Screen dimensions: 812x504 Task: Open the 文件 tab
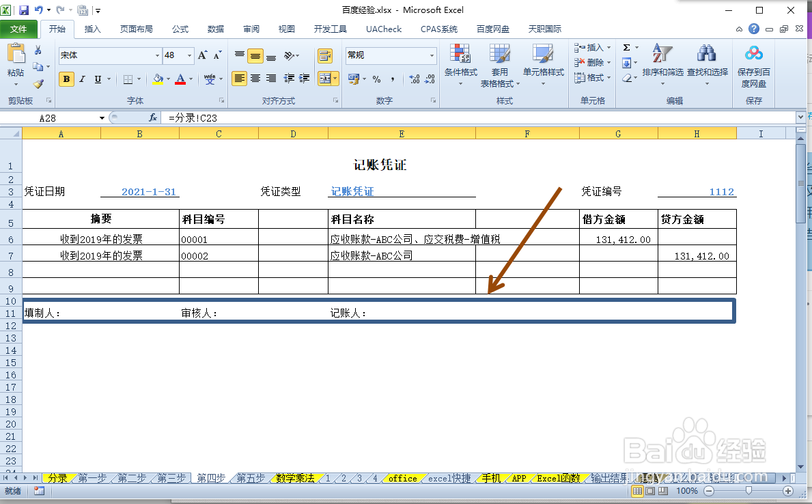pos(18,29)
